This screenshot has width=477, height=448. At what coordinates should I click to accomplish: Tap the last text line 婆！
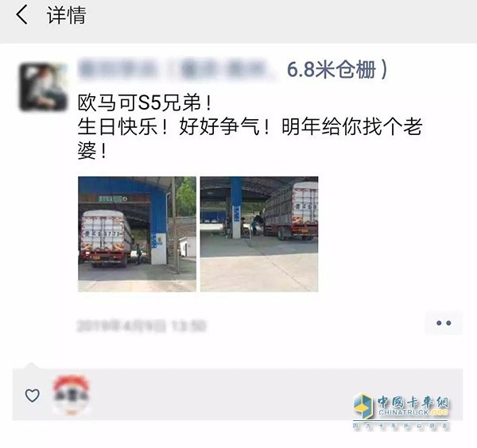pos(91,150)
